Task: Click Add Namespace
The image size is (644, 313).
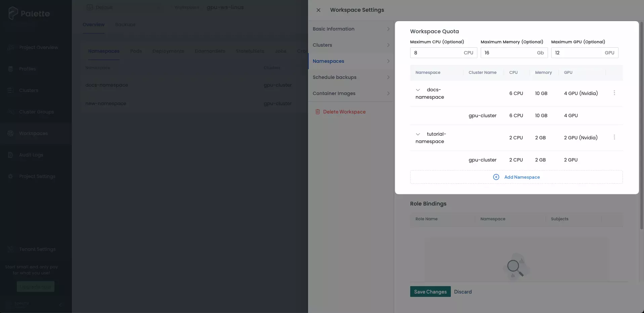Action: coord(517,177)
